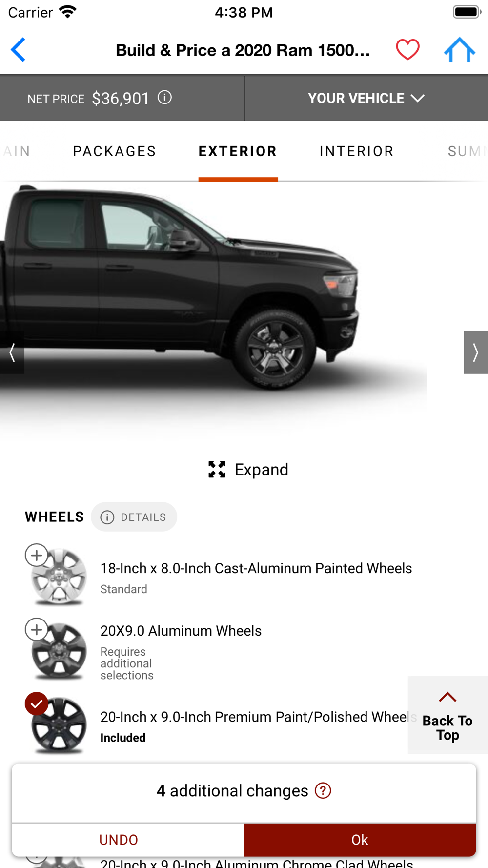Expand the Your Vehicle dropdown
The height and width of the screenshot is (868, 488).
[366, 98]
